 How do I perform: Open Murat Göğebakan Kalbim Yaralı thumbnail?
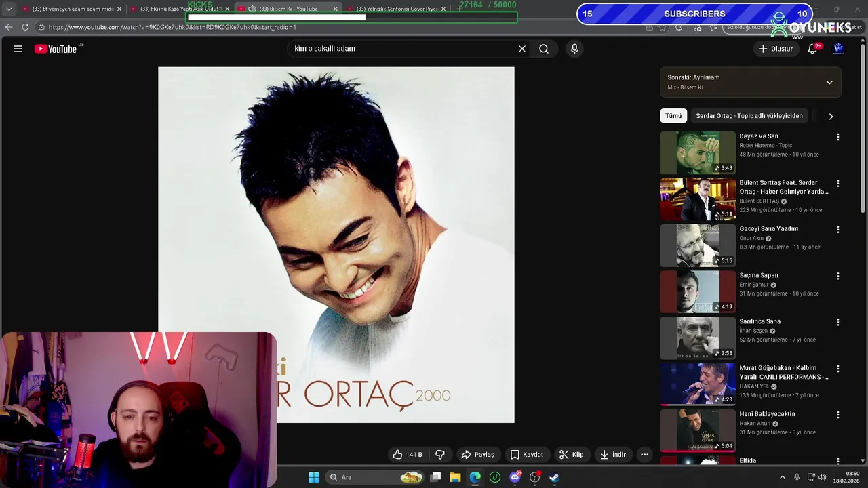click(698, 384)
